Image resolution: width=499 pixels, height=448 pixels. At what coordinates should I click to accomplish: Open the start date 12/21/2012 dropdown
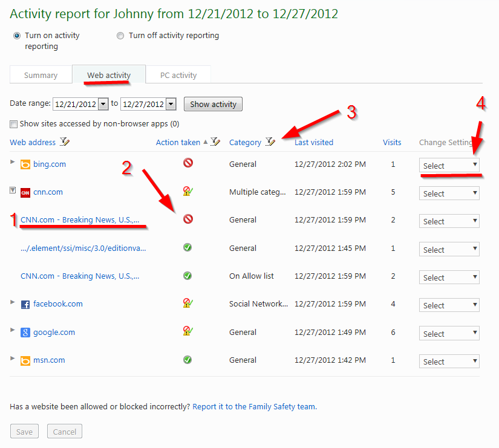click(x=103, y=104)
